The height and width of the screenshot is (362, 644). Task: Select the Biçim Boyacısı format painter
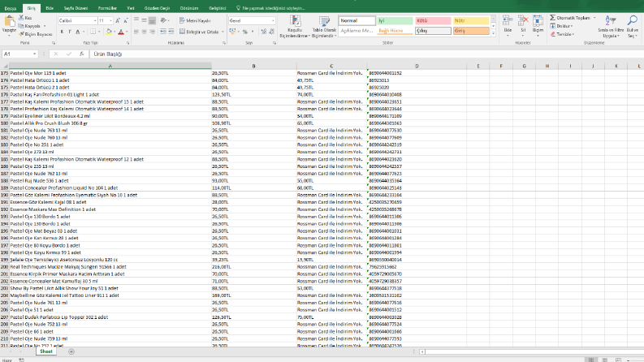[35, 34]
